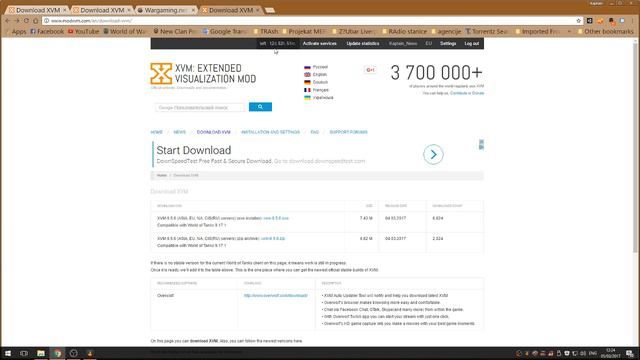Click Update statistics in top bar

coord(363,43)
